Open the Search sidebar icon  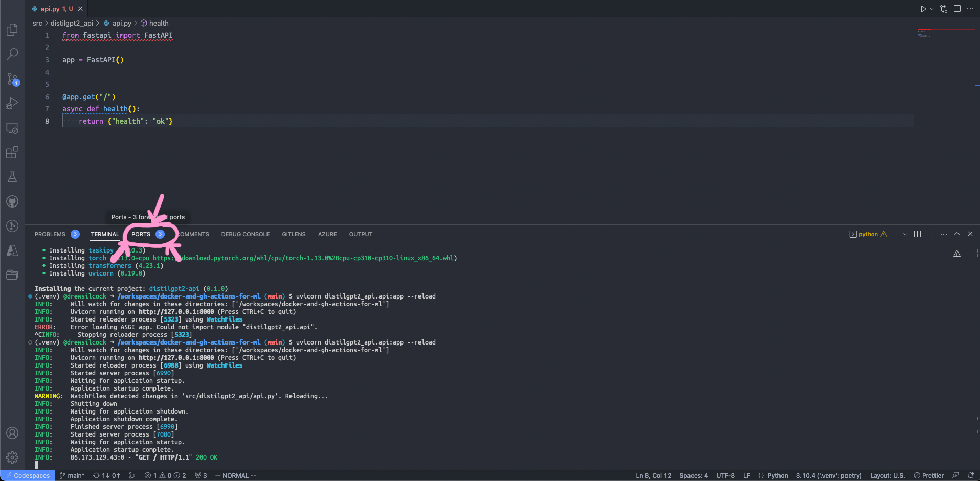pyautogui.click(x=12, y=54)
